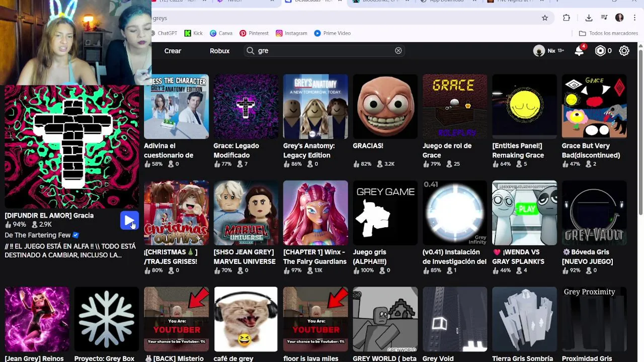Open the floor is lava Youtuber thumbnail

coord(315,319)
